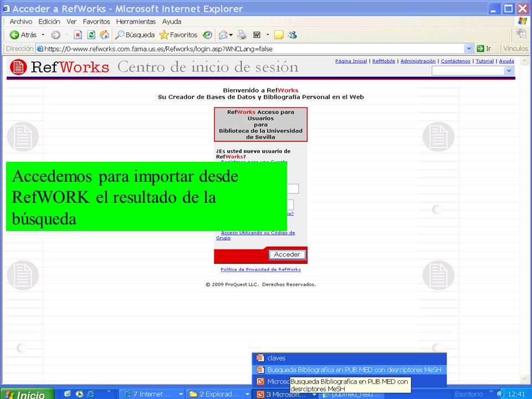The width and height of the screenshot is (532, 399).
Task: Open the Ver menu
Action: 71,22
